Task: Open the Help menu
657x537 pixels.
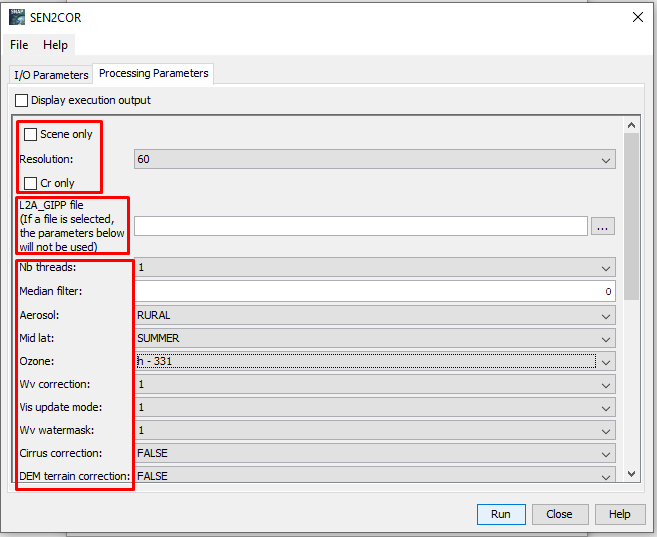Action: (55, 45)
